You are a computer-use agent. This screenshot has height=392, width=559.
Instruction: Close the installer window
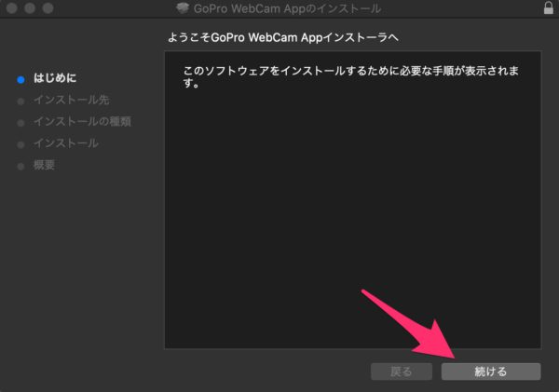click(12, 7)
